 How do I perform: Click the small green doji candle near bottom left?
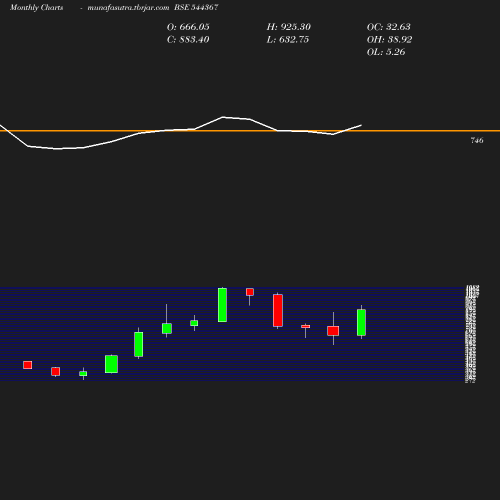click(83, 374)
